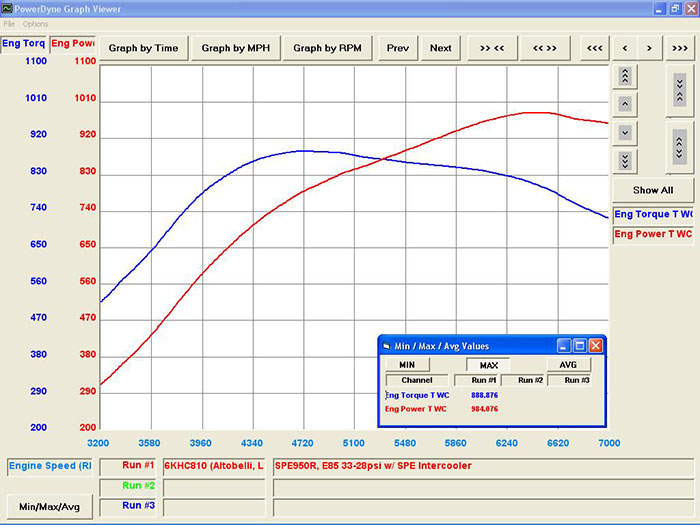The height and width of the screenshot is (525, 700).
Task: Click the Run #1 column header in values window
Action: point(477,380)
